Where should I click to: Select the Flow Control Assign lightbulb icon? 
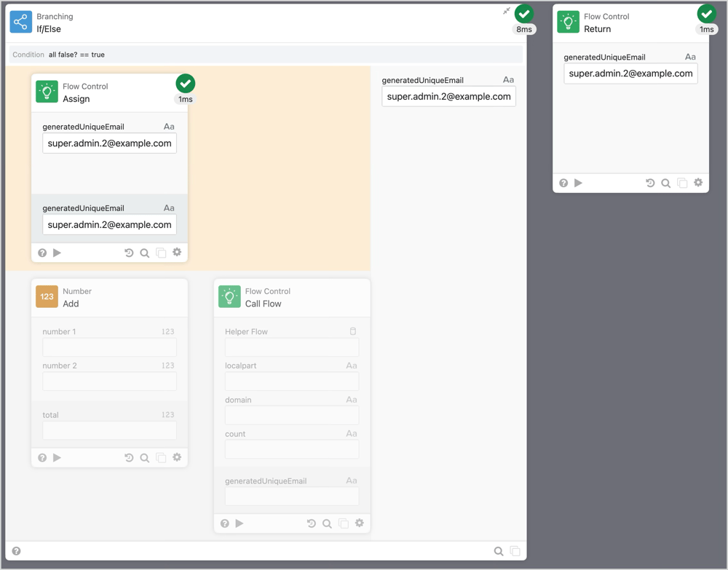click(x=46, y=90)
